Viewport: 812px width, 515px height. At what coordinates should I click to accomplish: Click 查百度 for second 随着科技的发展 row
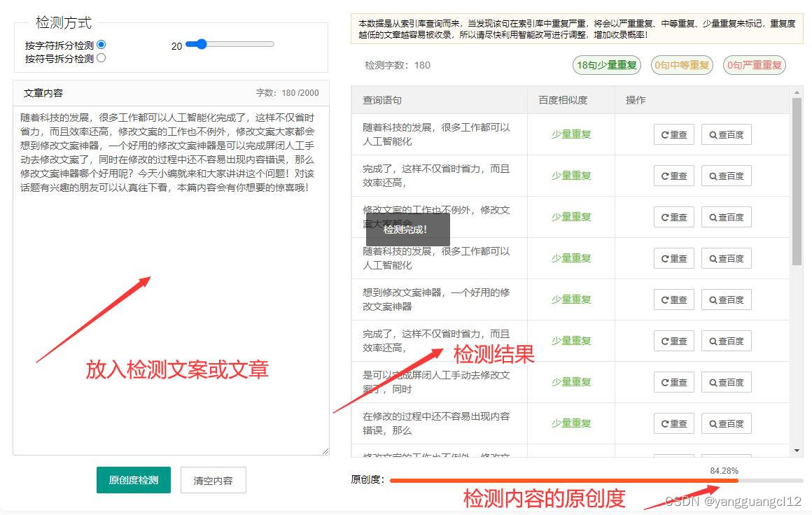pos(726,258)
